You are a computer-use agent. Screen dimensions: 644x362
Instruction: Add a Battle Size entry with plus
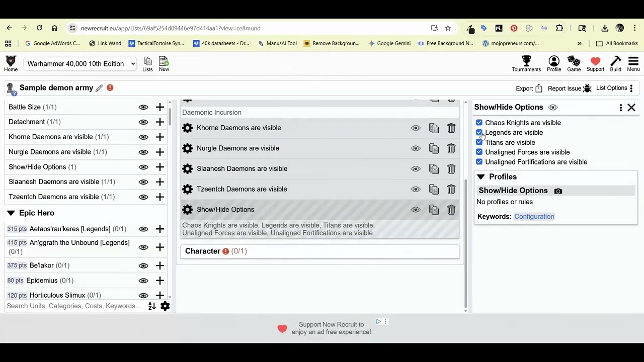160,107
